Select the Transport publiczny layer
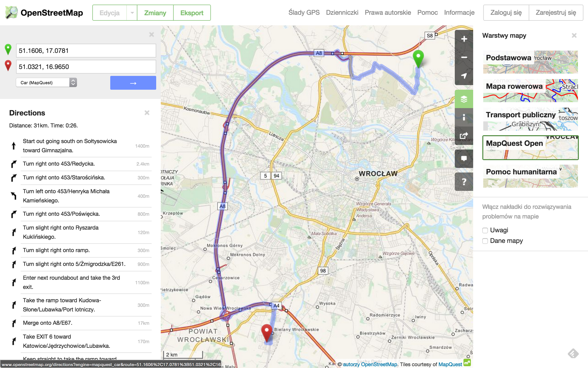 click(x=530, y=119)
